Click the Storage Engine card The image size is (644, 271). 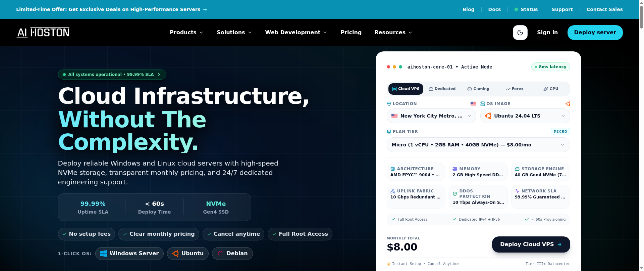[x=541, y=172]
